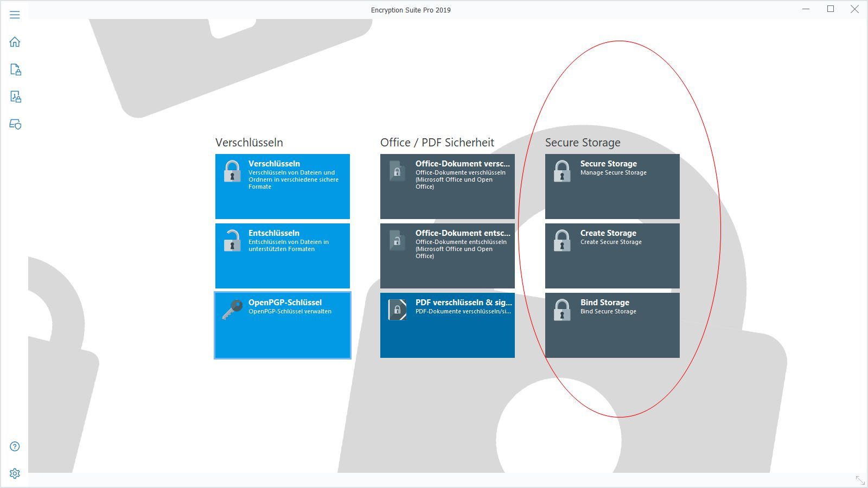Go to the Home sidebar icon
Image resolution: width=868 pixels, height=488 pixels.
[15, 42]
